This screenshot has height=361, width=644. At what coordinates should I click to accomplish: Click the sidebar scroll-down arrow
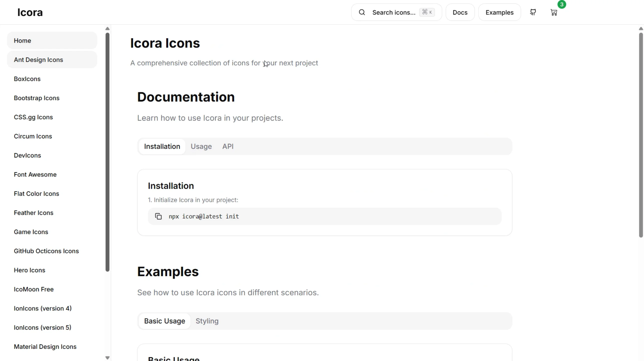coord(107,358)
